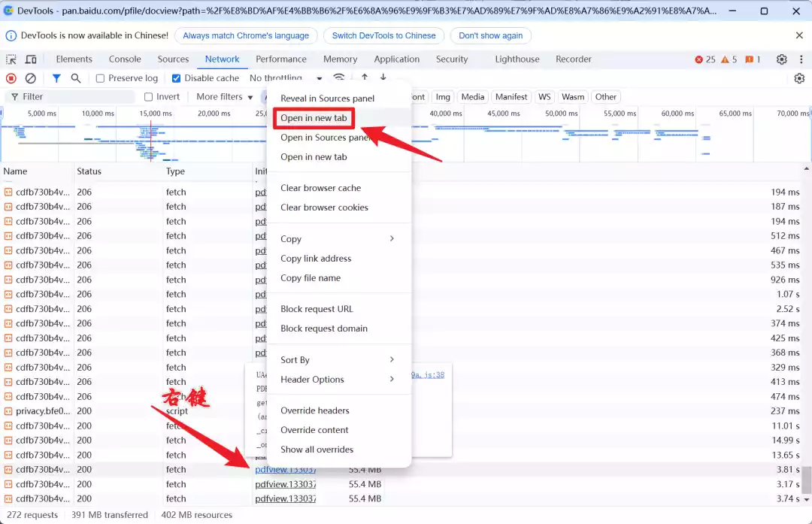The image size is (812, 524).
Task: Choose highlighted Open in new tab
Action: pyautogui.click(x=314, y=118)
